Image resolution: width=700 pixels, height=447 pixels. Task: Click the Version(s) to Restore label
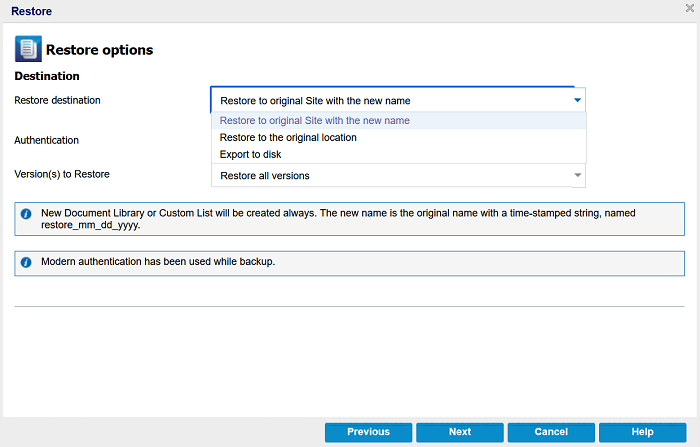(62, 174)
